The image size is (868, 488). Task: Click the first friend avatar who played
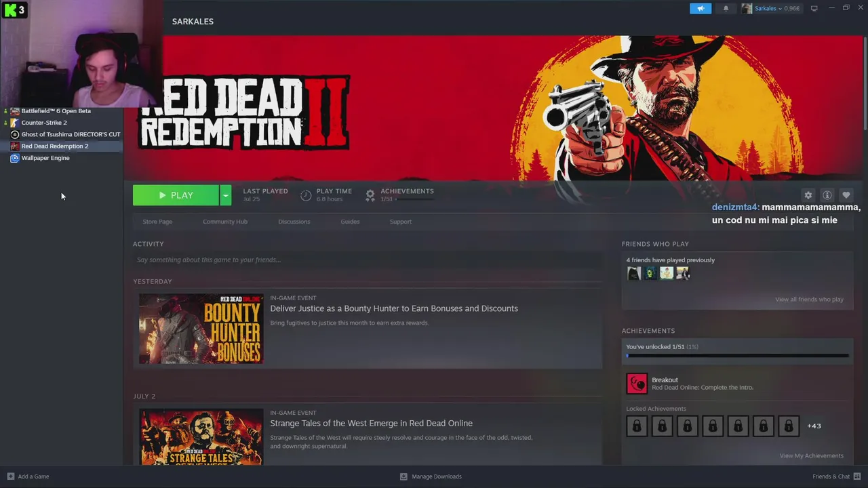click(634, 273)
